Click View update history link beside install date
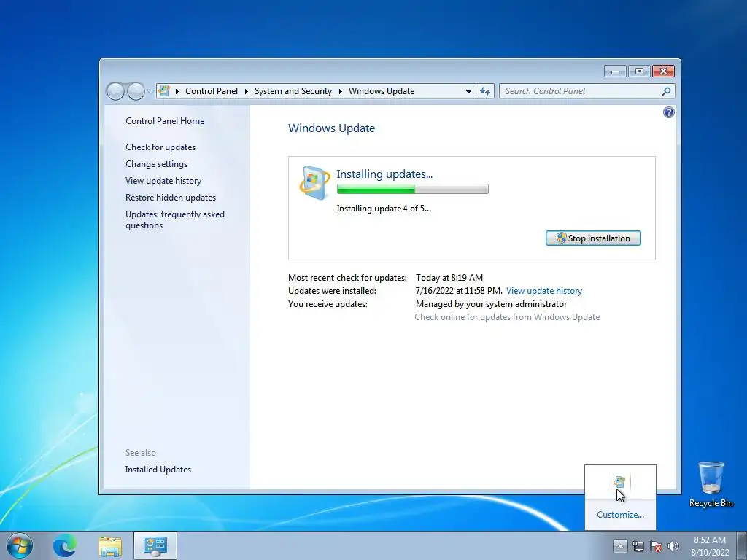Viewport: 747px width, 560px height. [544, 291]
